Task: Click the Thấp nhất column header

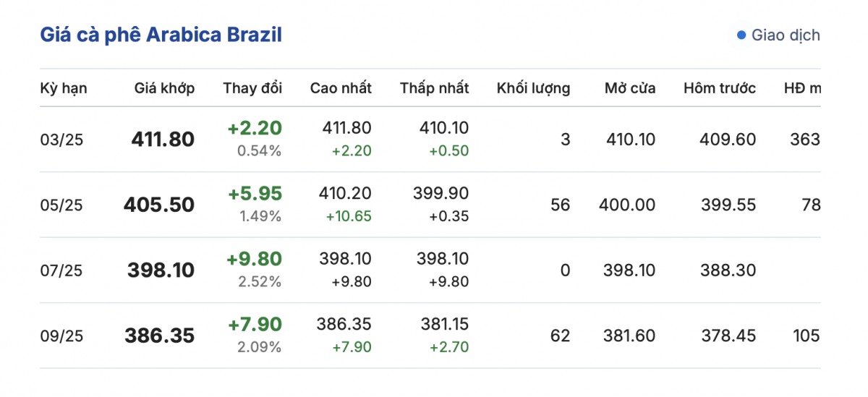Action: tap(434, 88)
